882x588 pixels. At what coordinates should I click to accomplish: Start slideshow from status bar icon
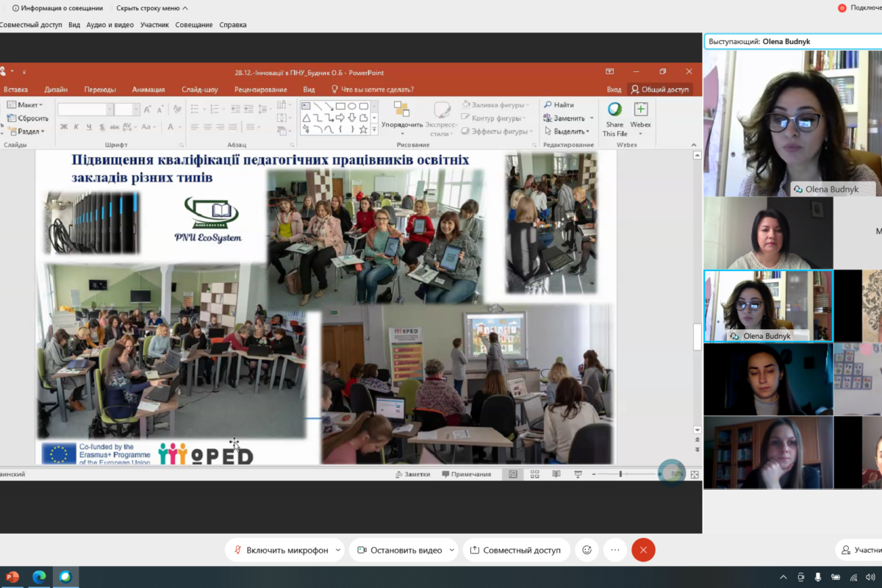click(578, 474)
